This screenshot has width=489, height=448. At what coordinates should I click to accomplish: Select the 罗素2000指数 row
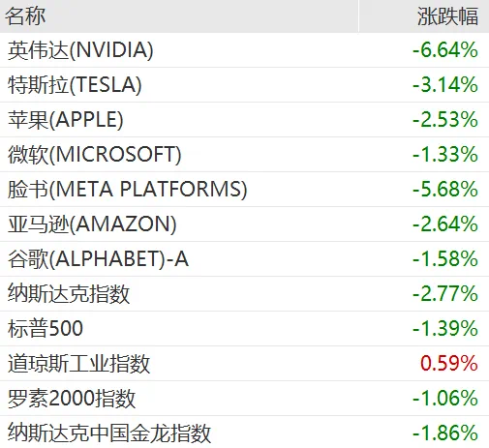[244, 399]
